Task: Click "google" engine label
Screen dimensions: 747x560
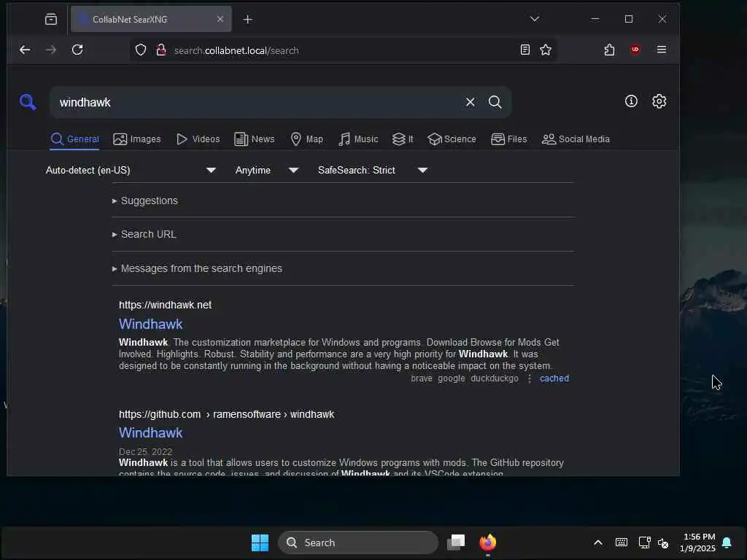Action: pos(451,378)
